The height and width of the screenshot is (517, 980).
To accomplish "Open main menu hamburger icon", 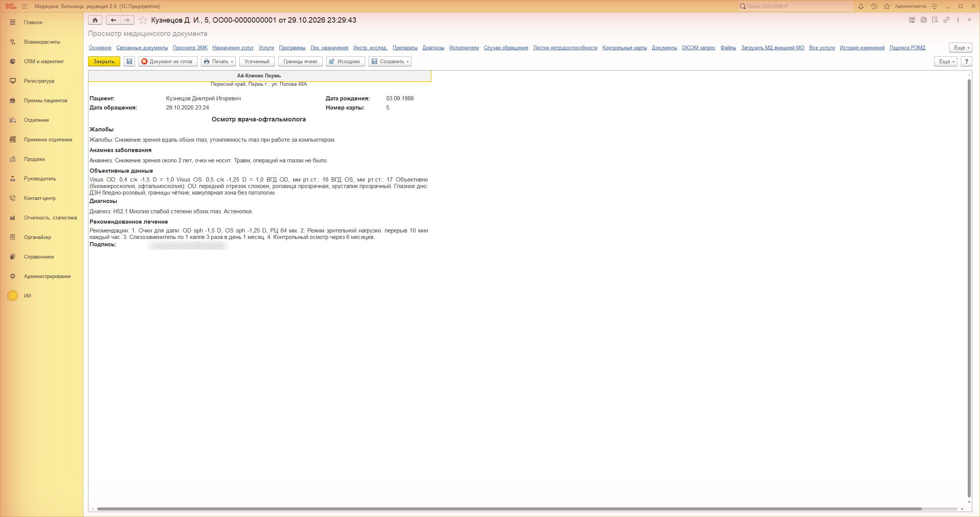I will [x=24, y=6].
